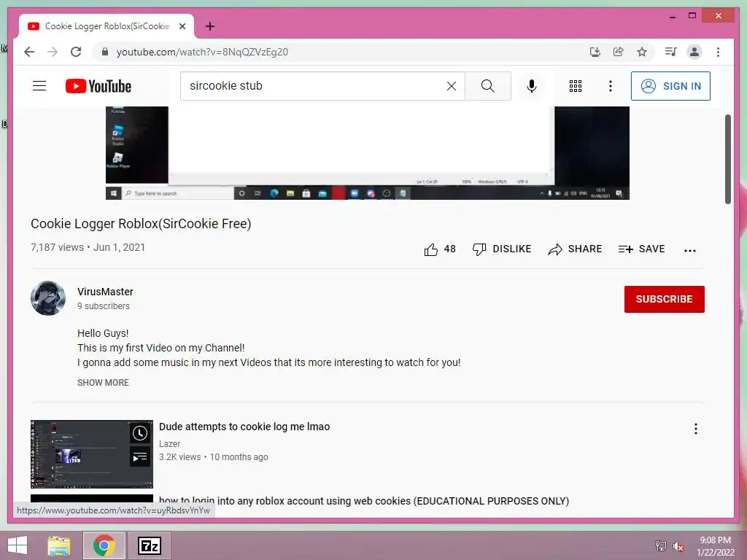Open taskbar clock showing 9:08 PM
Viewport: 747px width, 560px height.
[x=716, y=546]
